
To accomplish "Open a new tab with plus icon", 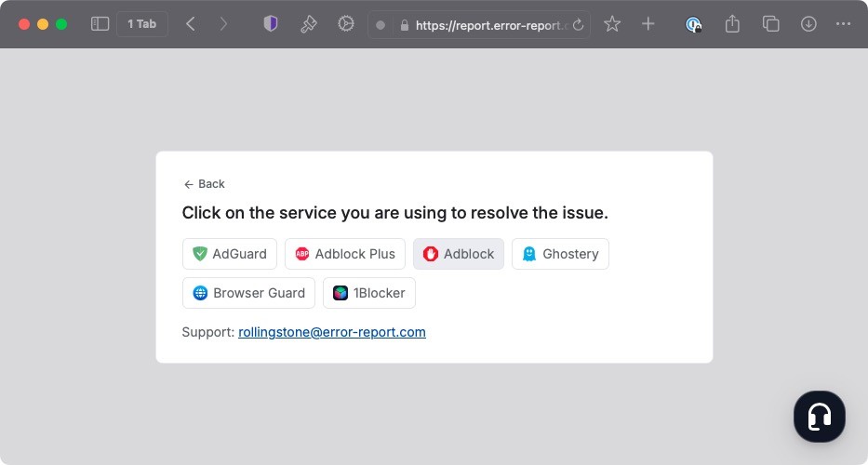I will pos(648,24).
